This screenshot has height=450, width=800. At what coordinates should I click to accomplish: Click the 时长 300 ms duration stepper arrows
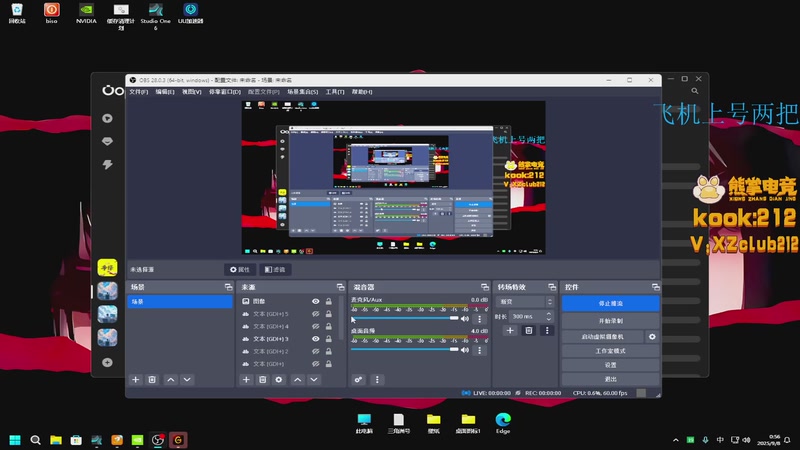tap(548, 316)
